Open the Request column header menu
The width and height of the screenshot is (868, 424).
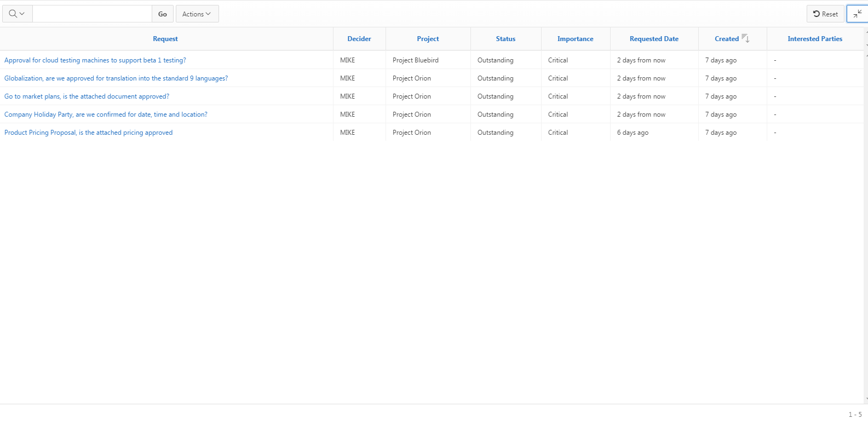(x=165, y=39)
